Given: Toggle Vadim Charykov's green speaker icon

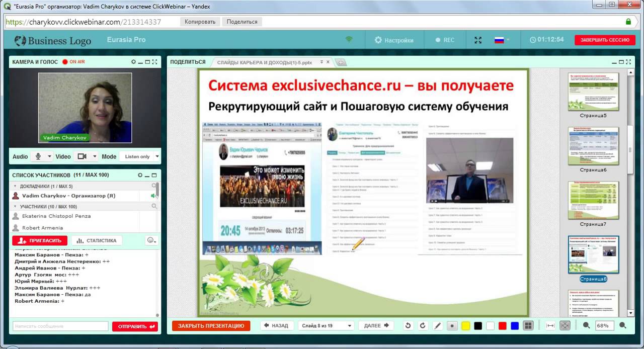Looking at the screenshot, I should [x=153, y=196].
